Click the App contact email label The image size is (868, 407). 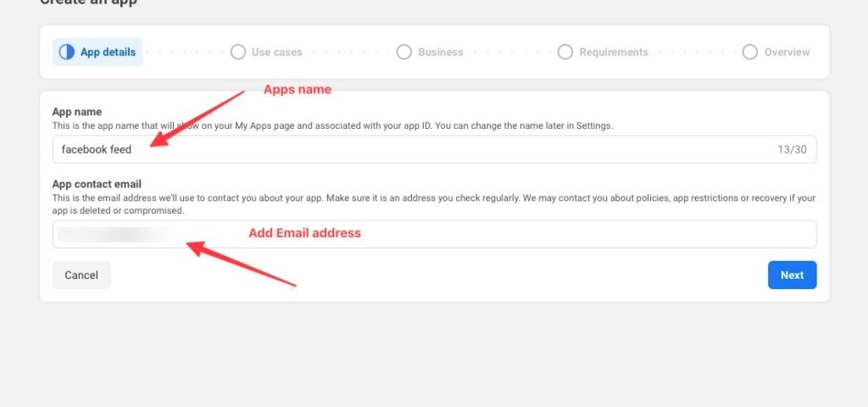(97, 184)
